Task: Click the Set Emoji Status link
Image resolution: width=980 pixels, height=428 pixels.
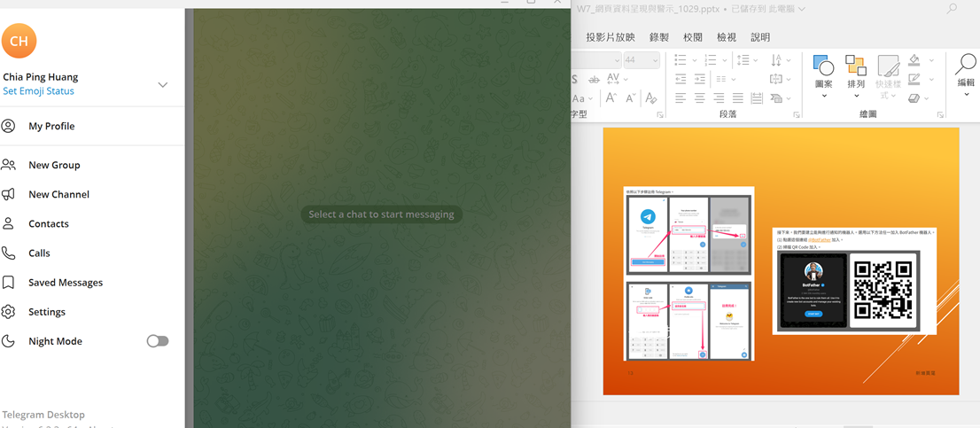Action: 38,91
